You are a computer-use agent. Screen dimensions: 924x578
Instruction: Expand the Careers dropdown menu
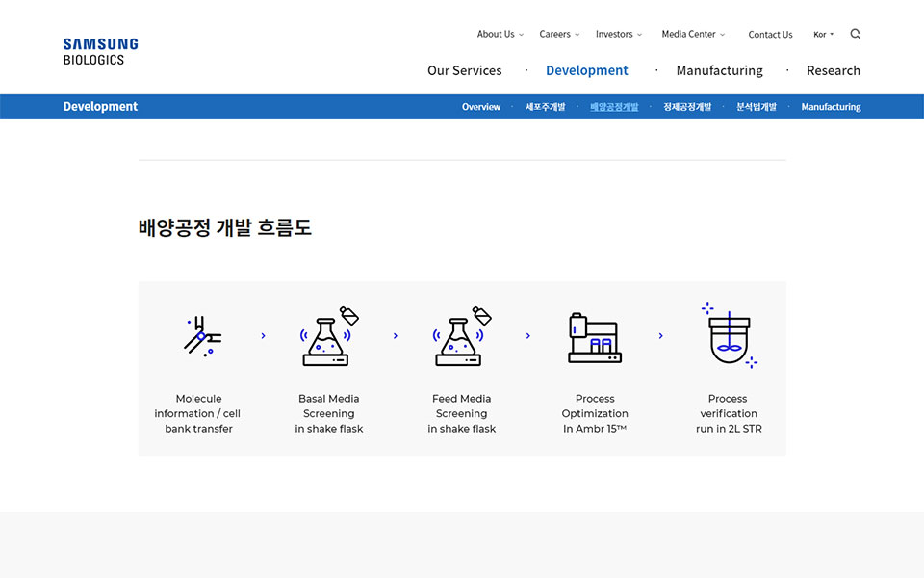click(x=558, y=34)
